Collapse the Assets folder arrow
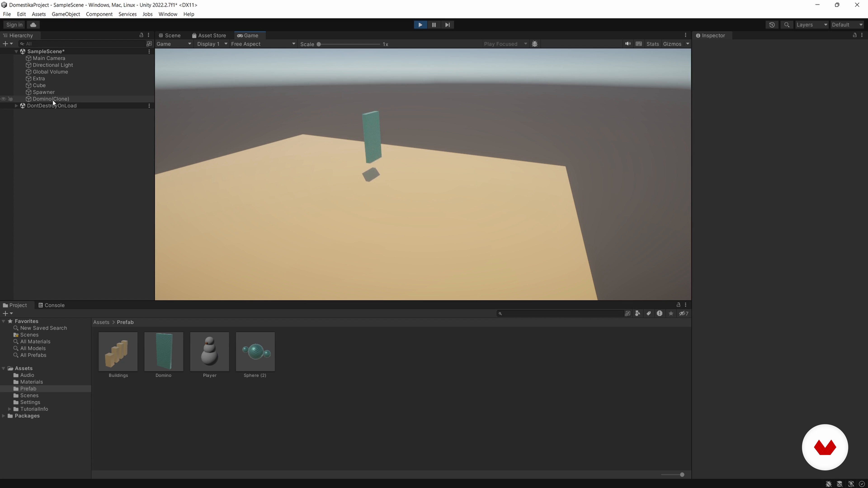The height and width of the screenshot is (488, 868). pos(3,368)
